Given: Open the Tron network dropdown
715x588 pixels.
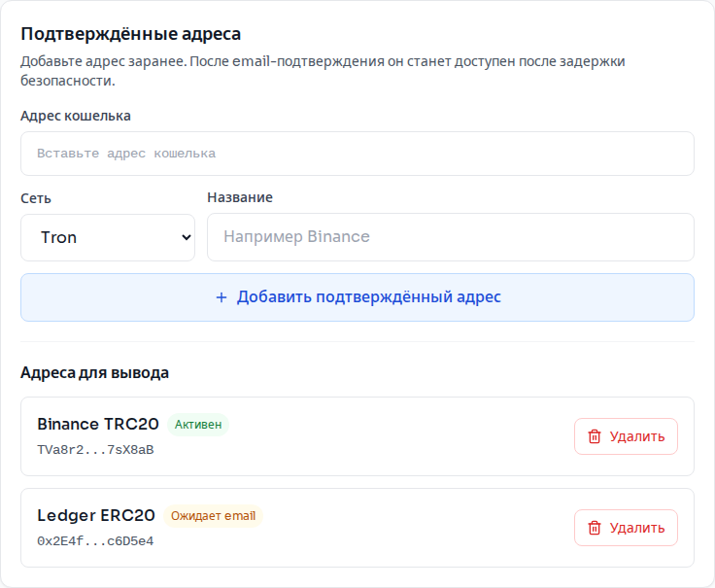Looking at the screenshot, I should click(108, 238).
